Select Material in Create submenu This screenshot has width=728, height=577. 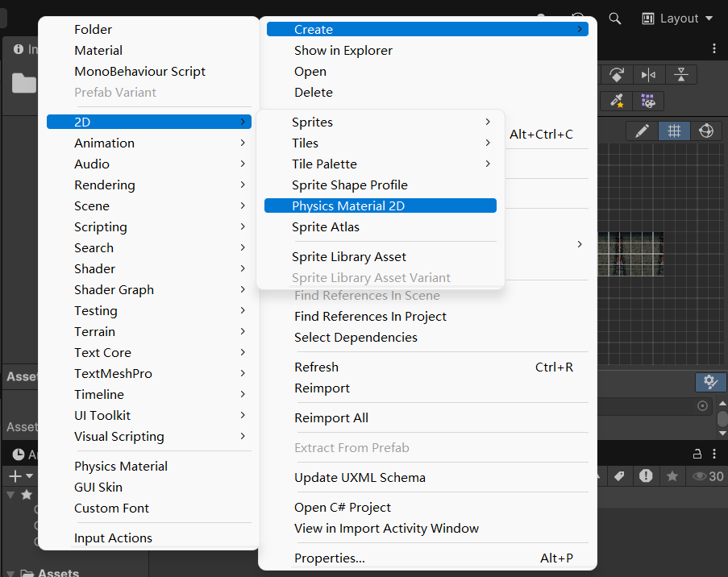[148, 51]
